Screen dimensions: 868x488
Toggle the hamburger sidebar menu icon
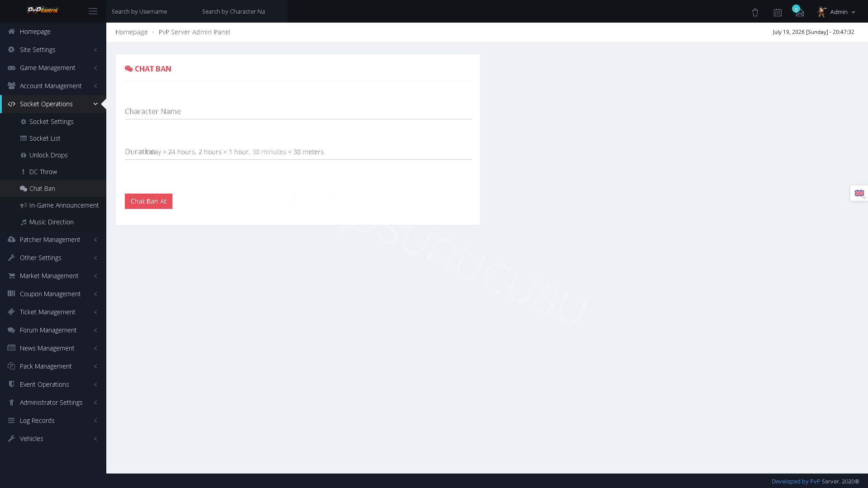93,11
